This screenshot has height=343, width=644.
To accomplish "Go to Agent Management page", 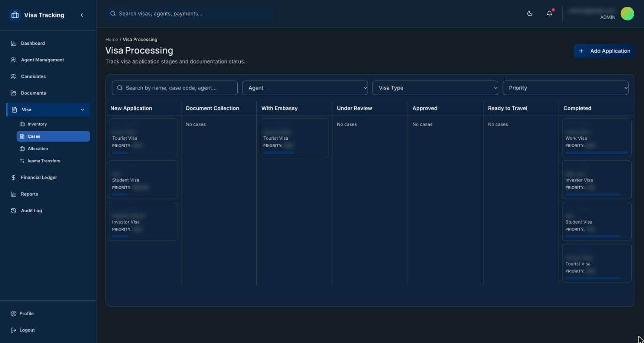I will click(48, 60).
